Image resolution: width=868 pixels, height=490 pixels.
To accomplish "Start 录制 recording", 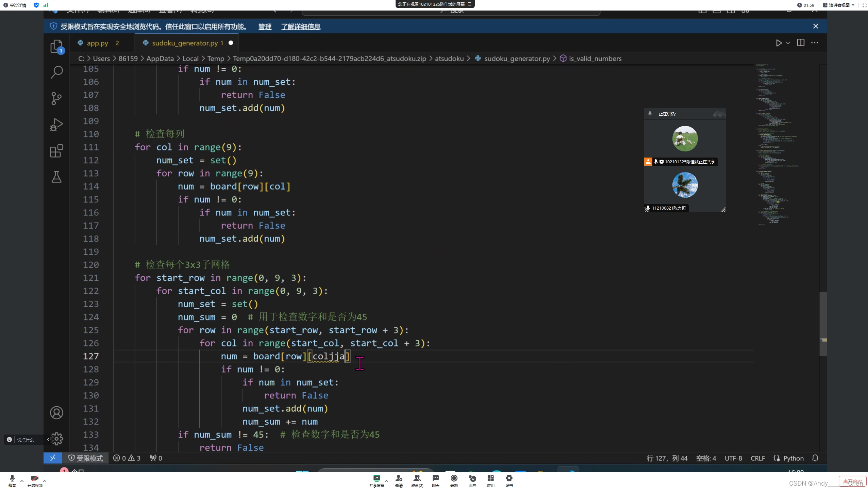I will click(x=454, y=481).
